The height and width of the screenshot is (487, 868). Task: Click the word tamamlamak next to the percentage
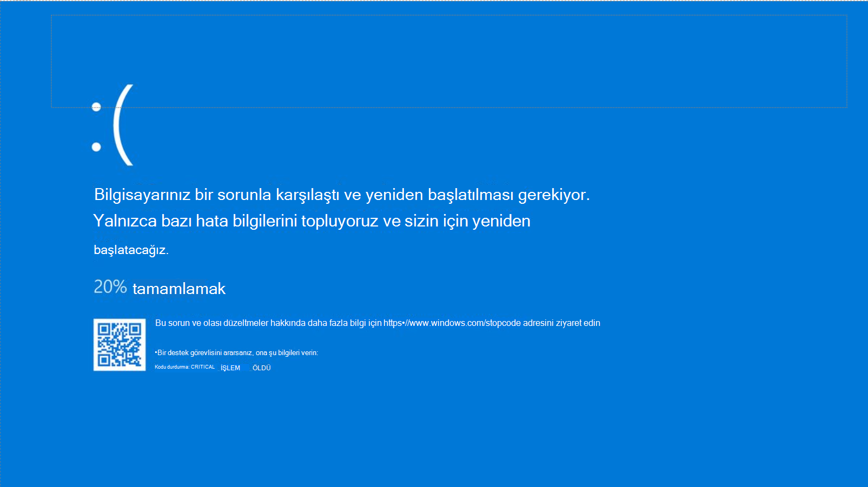[x=179, y=289]
